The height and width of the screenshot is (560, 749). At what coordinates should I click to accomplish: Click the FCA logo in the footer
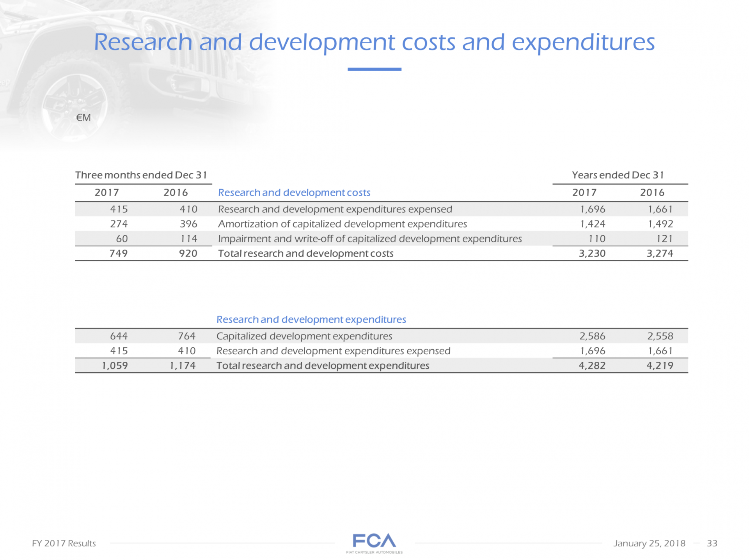(x=374, y=543)
